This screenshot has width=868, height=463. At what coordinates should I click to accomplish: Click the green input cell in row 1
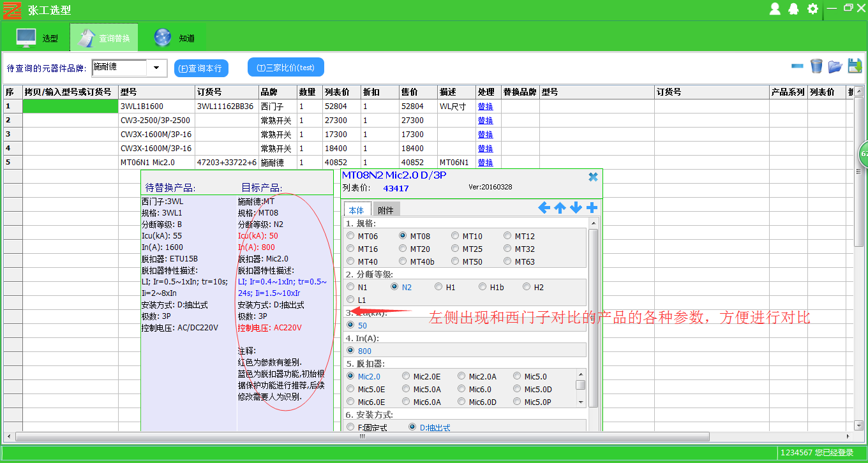[x=70, y=107]
